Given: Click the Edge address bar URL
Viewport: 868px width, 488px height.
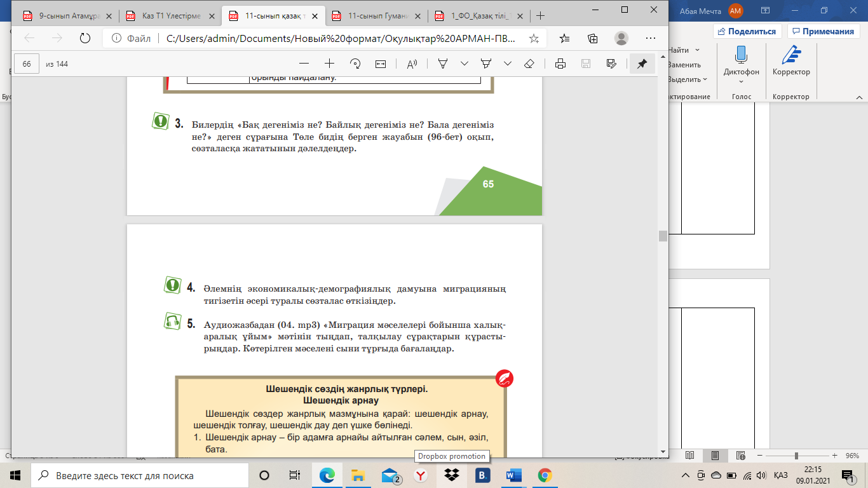Looking at the screenshot, I should [341, 38].
